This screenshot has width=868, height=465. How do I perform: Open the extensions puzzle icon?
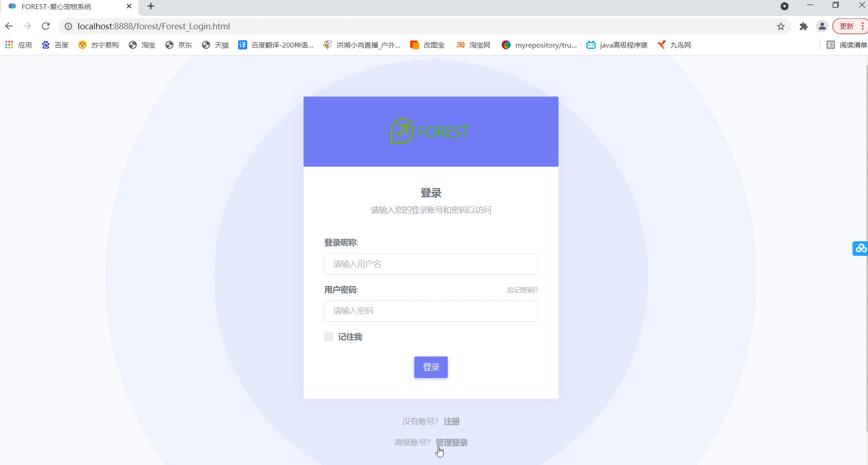(x=803, y=27)
